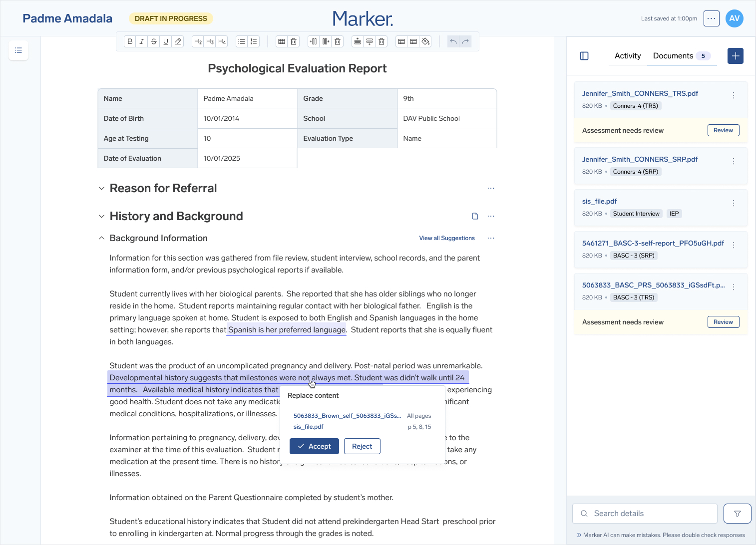The width and height of the screenshot is (756, 545).
Task: Delete the table using the trash icon
Action: 294,41
